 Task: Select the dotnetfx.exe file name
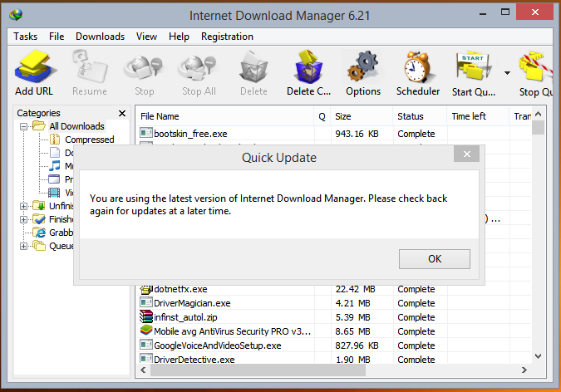pos(180,289)
